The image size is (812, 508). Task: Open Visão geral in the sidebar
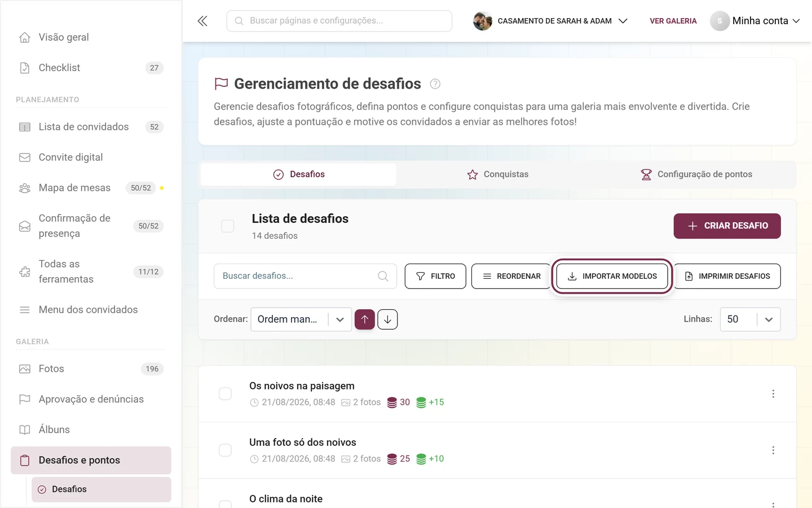91,37
